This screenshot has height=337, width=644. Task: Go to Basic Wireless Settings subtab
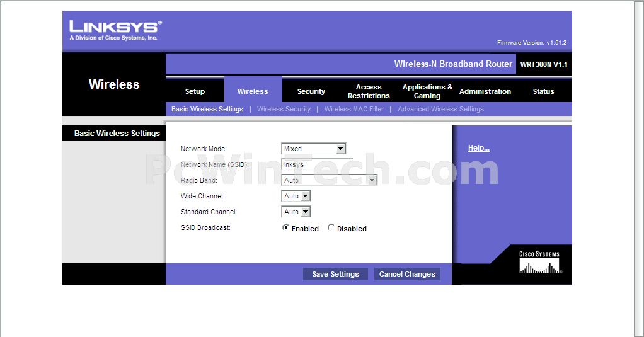click(x=207, y=109)
